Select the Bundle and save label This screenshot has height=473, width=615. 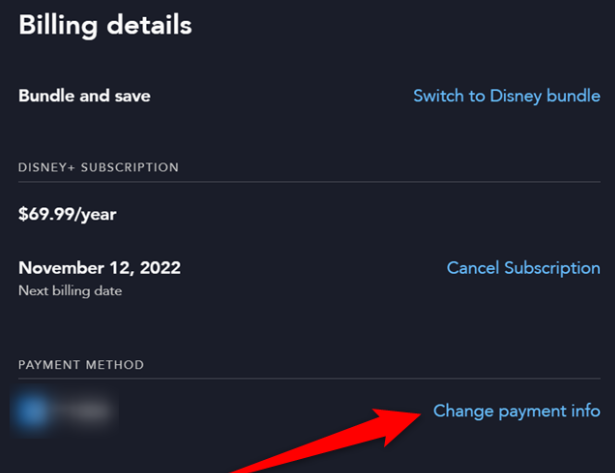click(x=84, y=96)
